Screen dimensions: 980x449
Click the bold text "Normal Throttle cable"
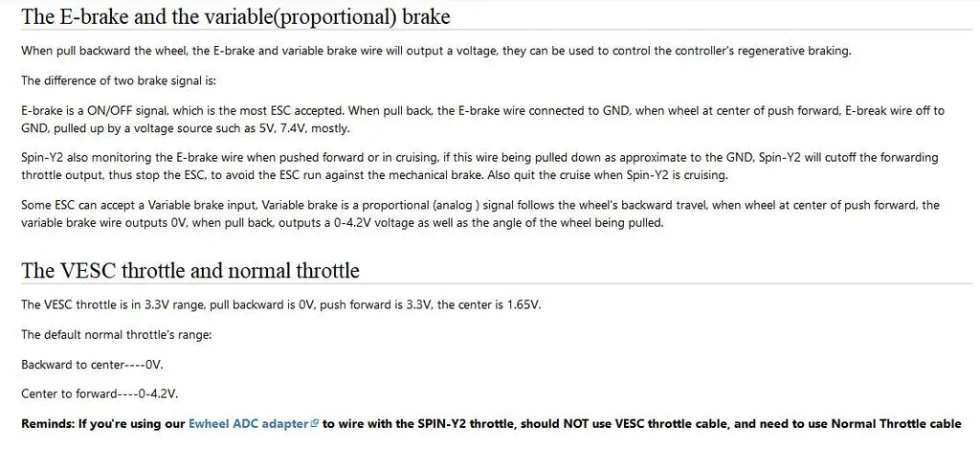point(896,423)
